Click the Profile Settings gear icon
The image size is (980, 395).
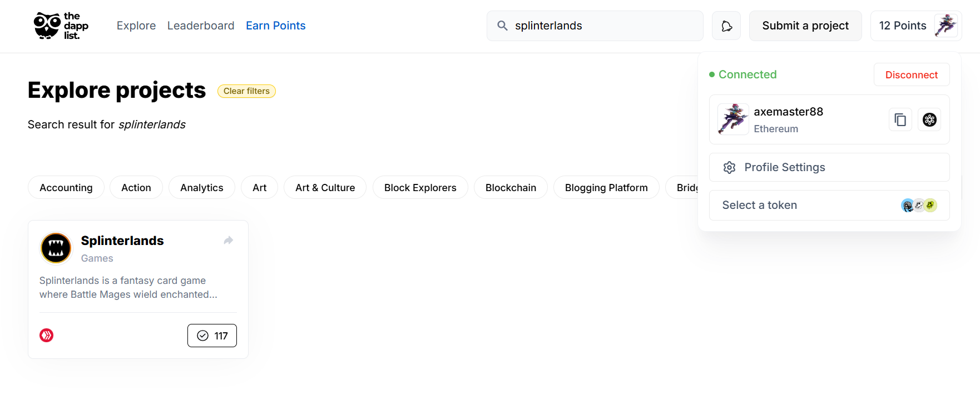[x=729, y=167]
